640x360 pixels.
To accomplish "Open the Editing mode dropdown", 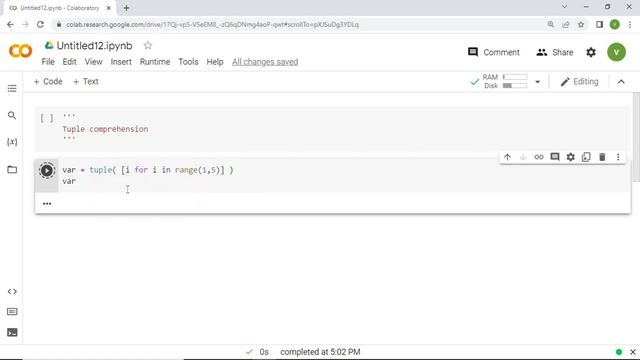I will click(580, 82).
